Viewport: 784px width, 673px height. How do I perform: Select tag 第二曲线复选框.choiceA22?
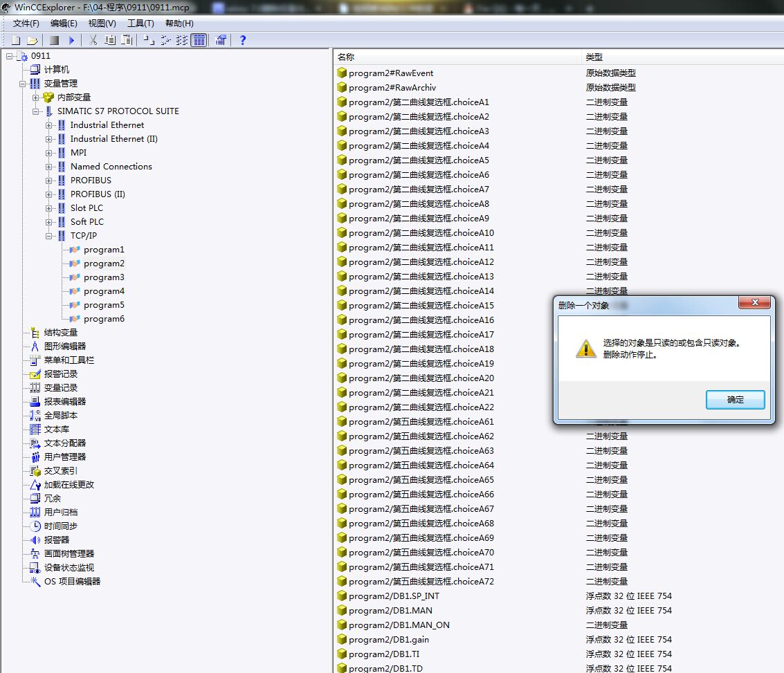pos(421,407)
